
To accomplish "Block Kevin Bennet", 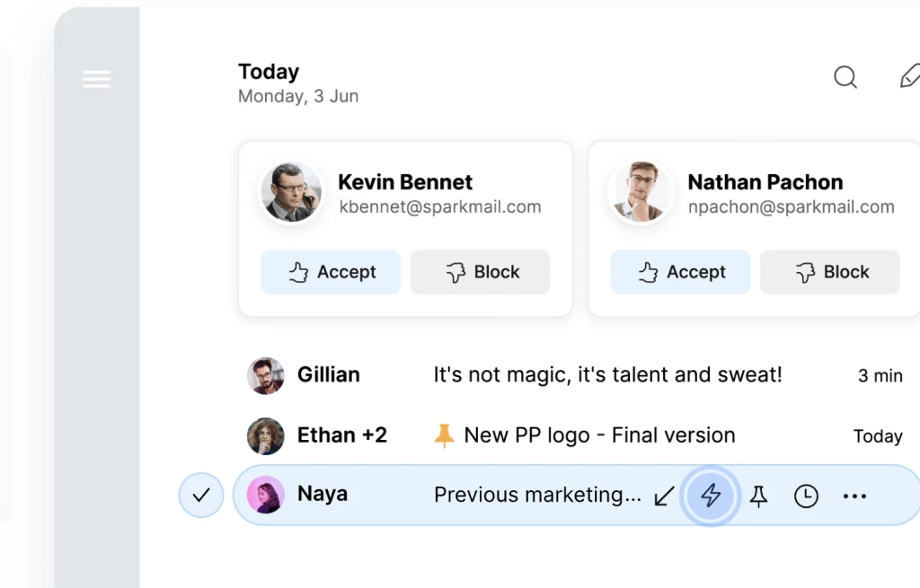I will pos(480,272).
